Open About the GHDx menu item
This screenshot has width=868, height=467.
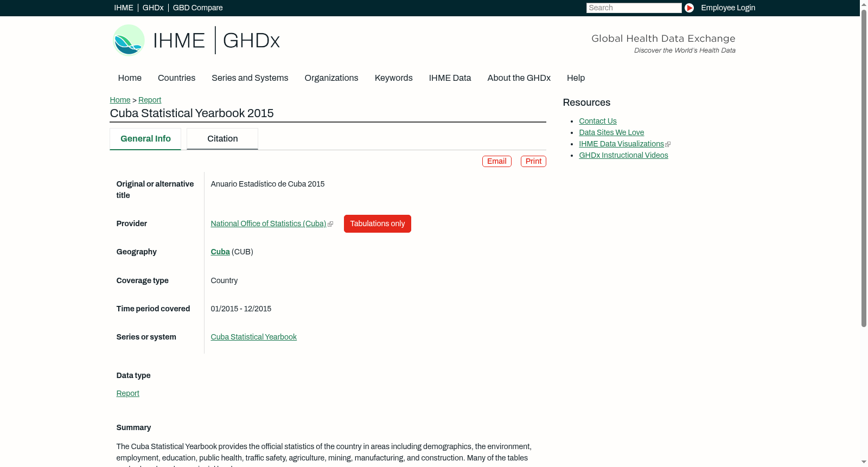519,78
